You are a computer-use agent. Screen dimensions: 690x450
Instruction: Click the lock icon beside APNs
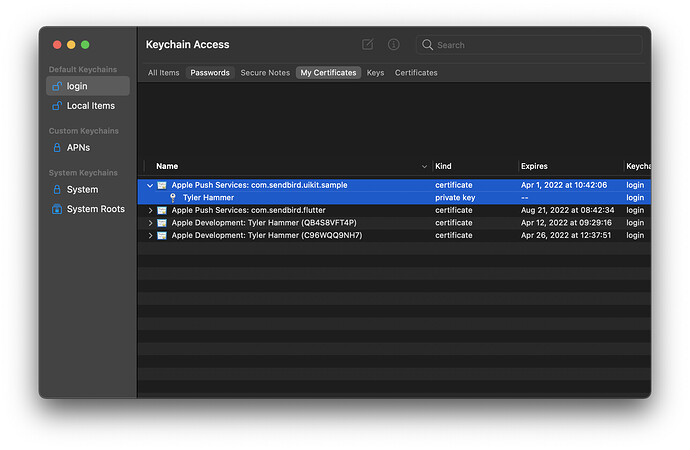(x=57, y=147)
